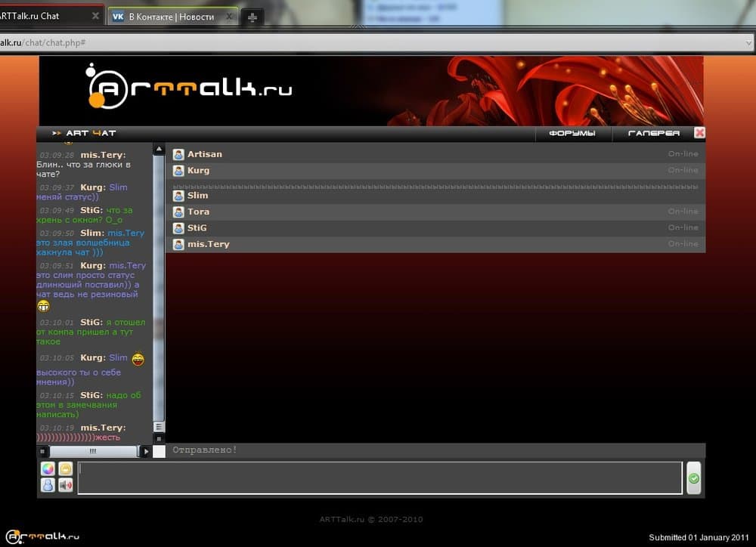Open the text color picker icon
Screen dimensions: 756x547
(48, 468)
